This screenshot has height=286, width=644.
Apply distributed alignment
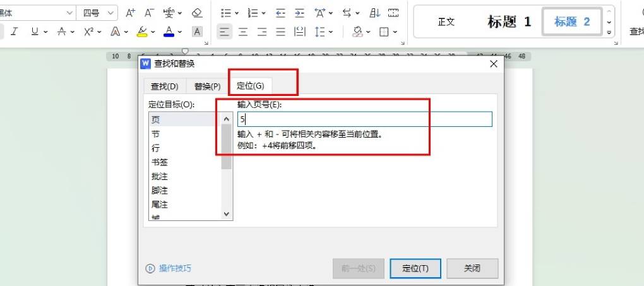click(x=300, y=31)
